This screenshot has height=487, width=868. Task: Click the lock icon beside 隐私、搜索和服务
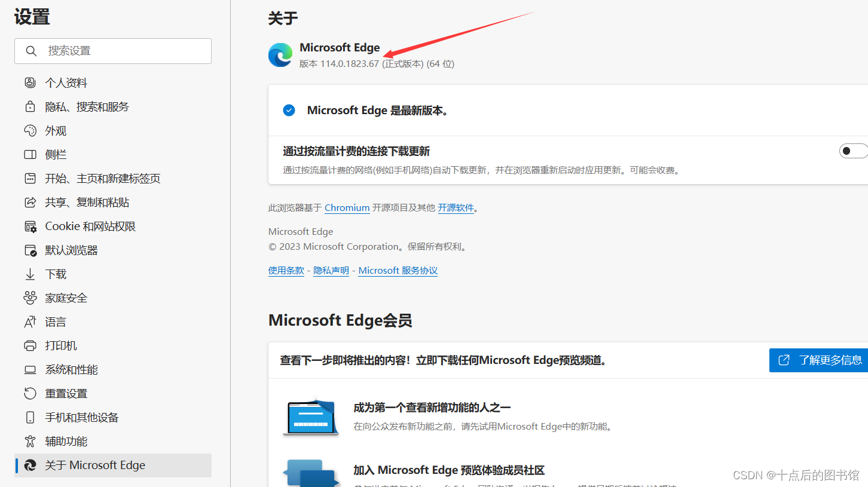30,106
